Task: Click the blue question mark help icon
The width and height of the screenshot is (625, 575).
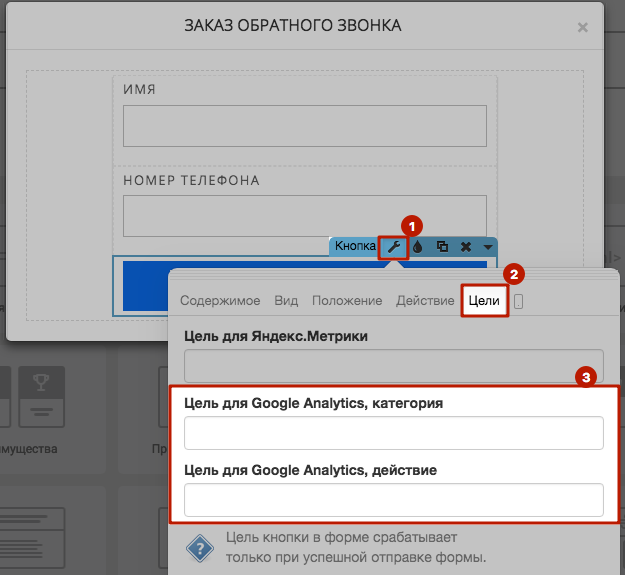Action: (200, 549)
